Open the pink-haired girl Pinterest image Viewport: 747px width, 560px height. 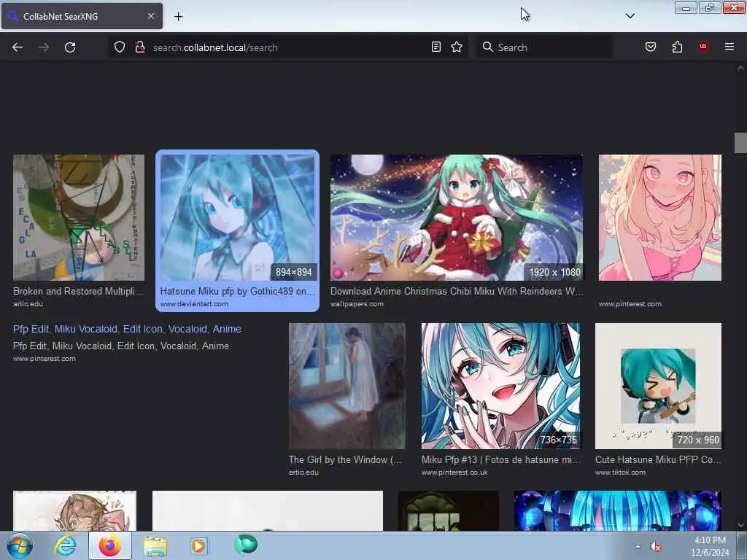tap(659, 217)
